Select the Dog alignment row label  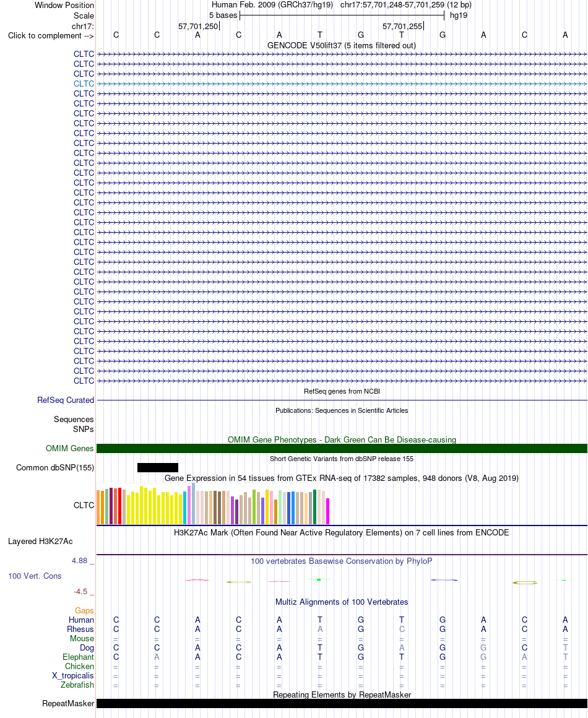click(87, 648)
